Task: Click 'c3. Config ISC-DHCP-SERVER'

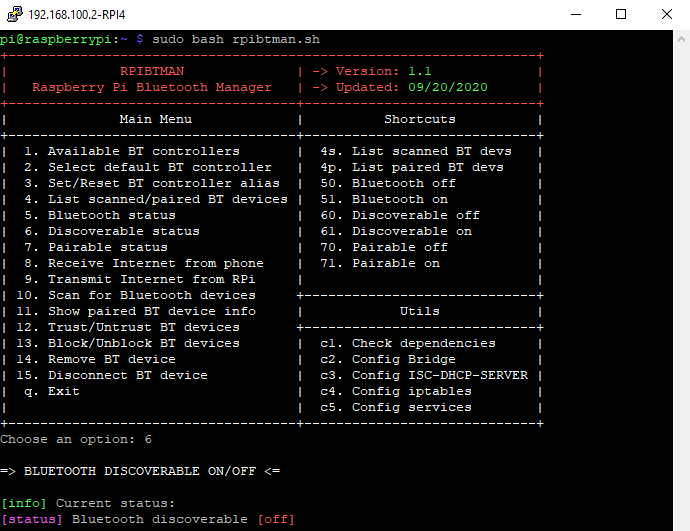Action: pos(424,375)
